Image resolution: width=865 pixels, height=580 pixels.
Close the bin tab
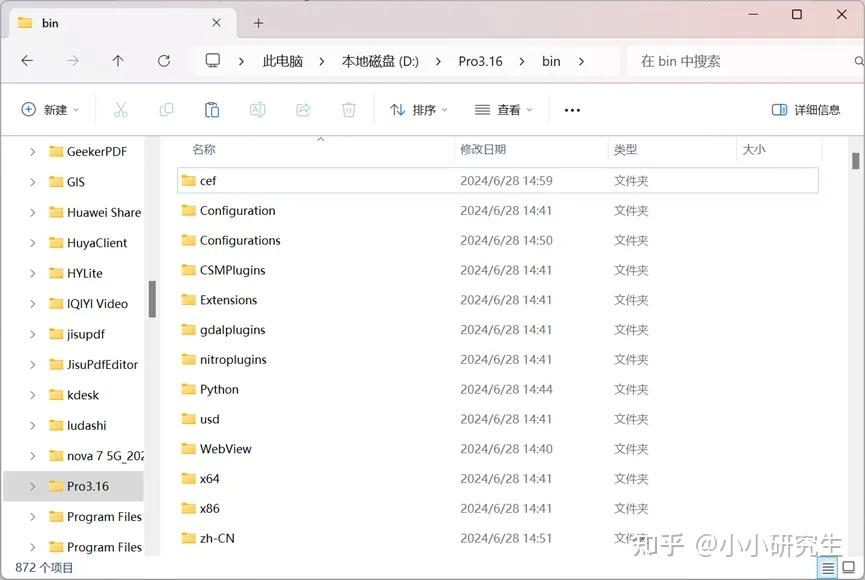pyautogui.click(x=216, y=23)
